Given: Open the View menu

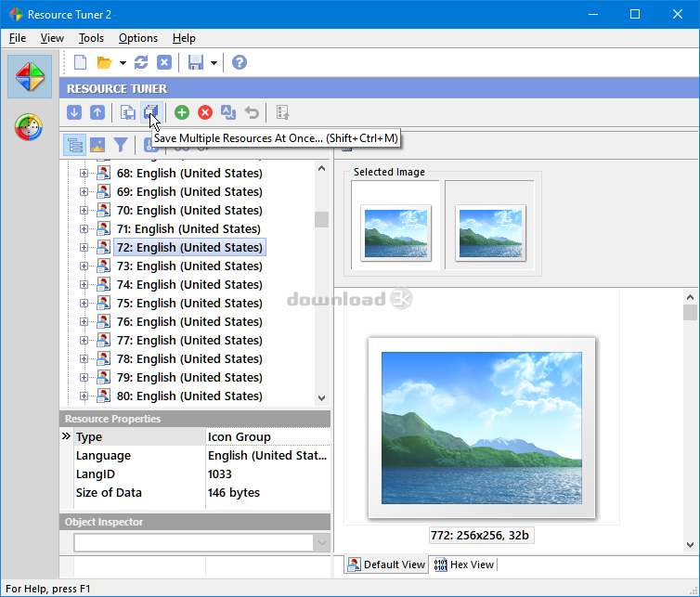Looking at the screenshot, I should [52, 38].
